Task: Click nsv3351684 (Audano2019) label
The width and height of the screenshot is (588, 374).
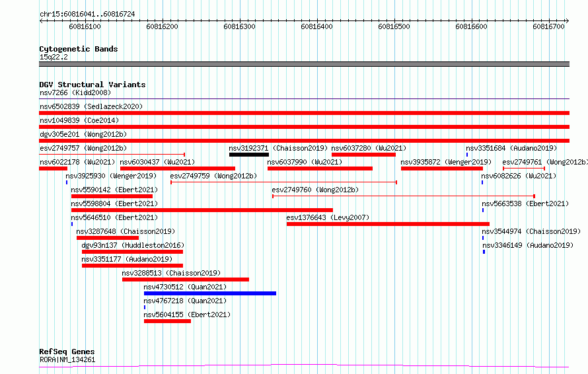Action: (x=511, y=148)
